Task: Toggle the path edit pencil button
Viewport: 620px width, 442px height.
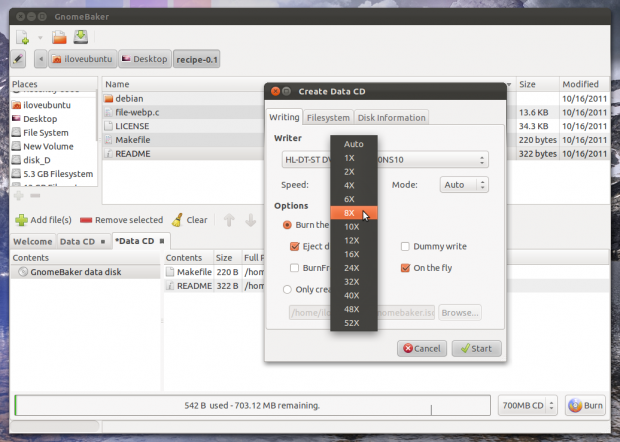Action: (x=18, y=59)
